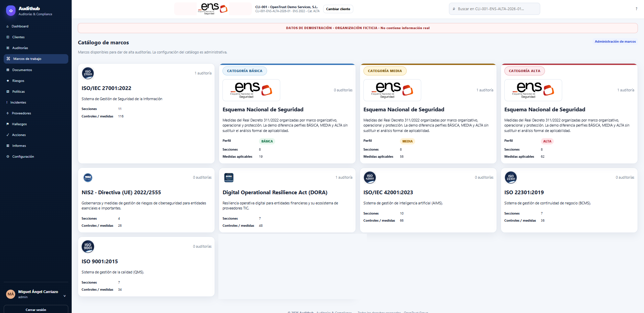644x313 pixels.
Task: Click the Acciones checkmark icon
Action: [8, 135]
